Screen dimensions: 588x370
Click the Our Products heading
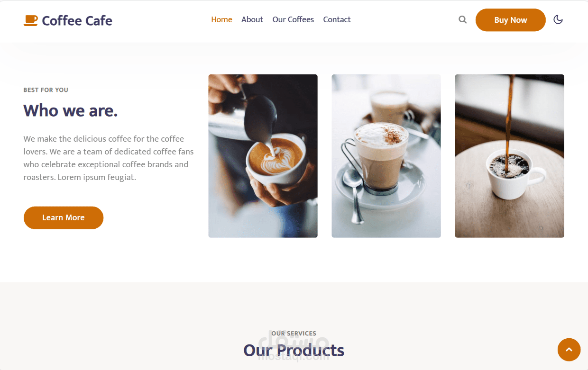coord(294,350)
